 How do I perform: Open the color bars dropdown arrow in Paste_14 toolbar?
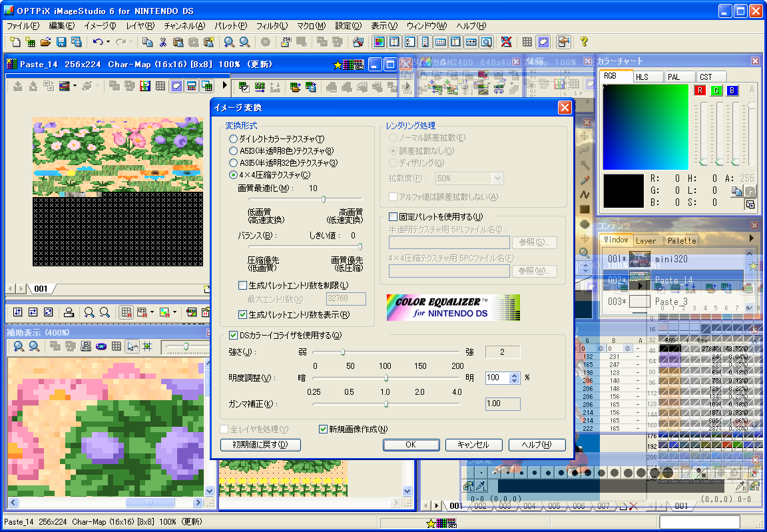(x=75, y=87)
